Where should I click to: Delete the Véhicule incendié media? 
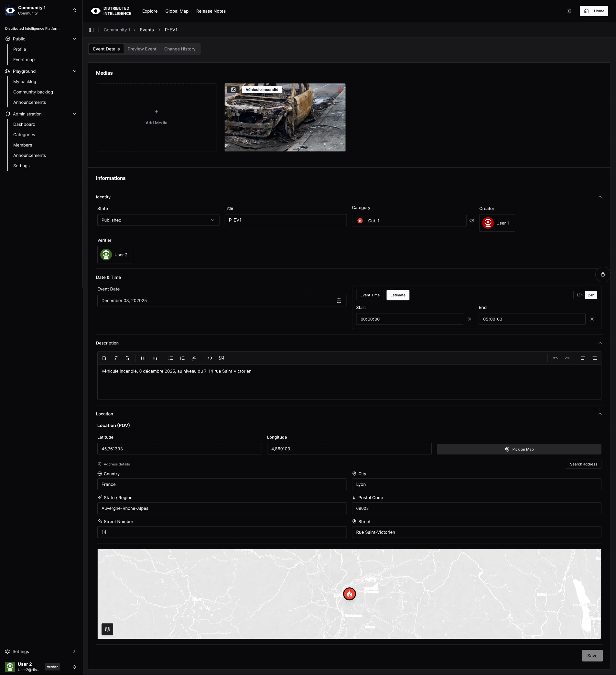point(340,89)
